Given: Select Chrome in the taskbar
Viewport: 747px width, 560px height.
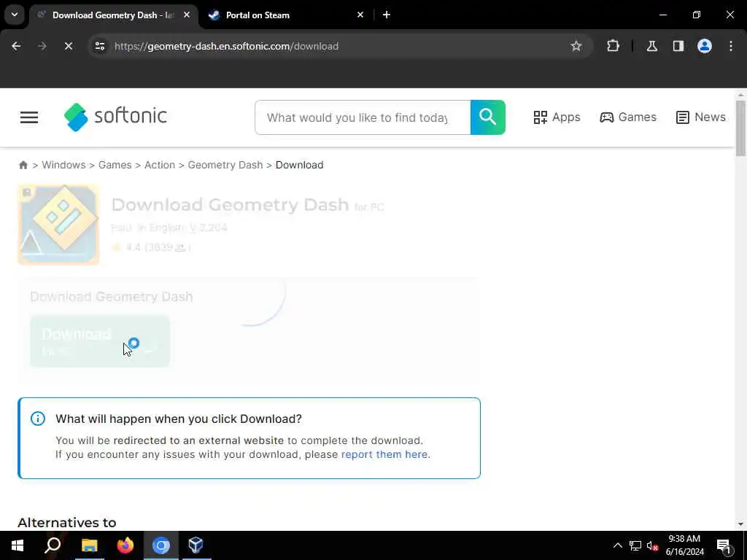Looking at the screenshot, I should tap(161, 545).
